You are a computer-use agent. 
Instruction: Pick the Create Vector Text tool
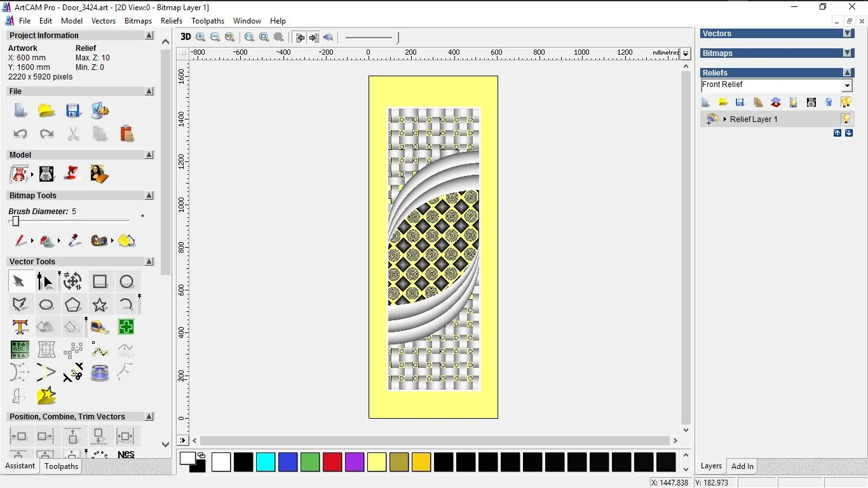pyautogui.click(x=20, y=327)
